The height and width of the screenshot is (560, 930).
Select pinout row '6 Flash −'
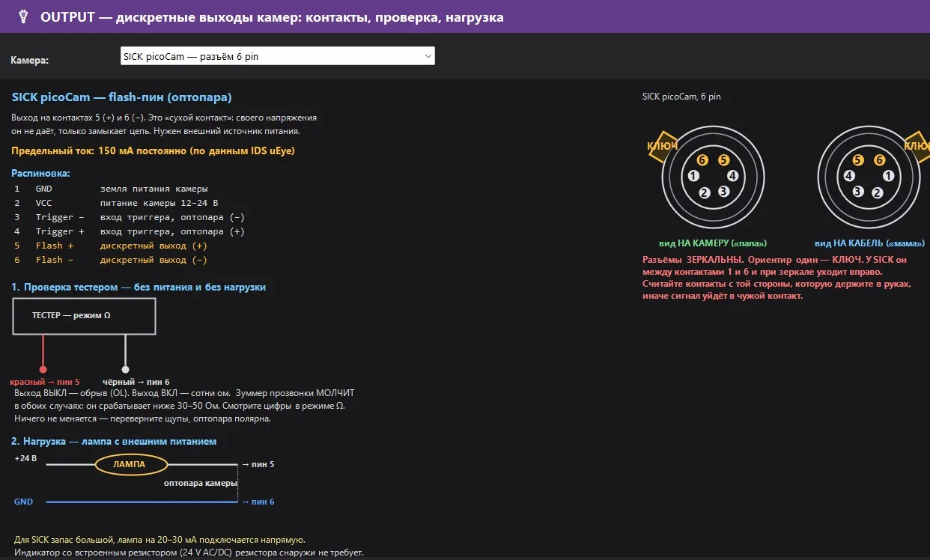[111, 260]
